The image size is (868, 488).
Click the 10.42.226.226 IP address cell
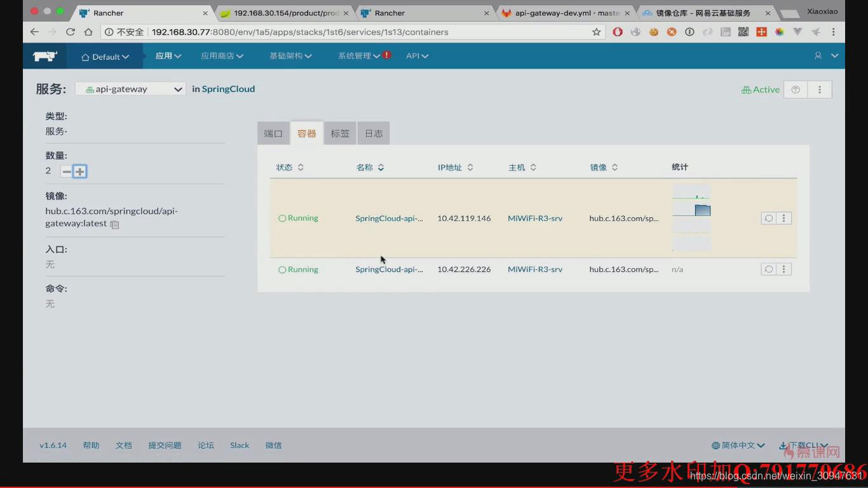[x=464, y=269]
